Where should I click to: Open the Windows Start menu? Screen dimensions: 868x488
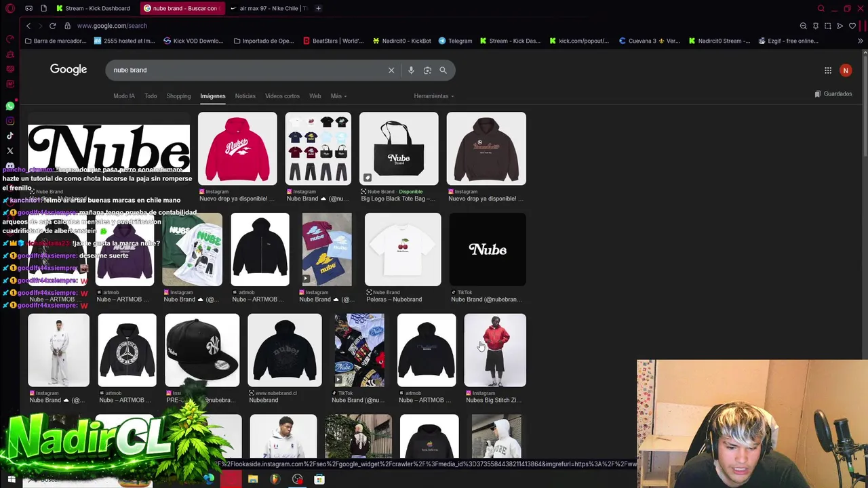[12, 479]
